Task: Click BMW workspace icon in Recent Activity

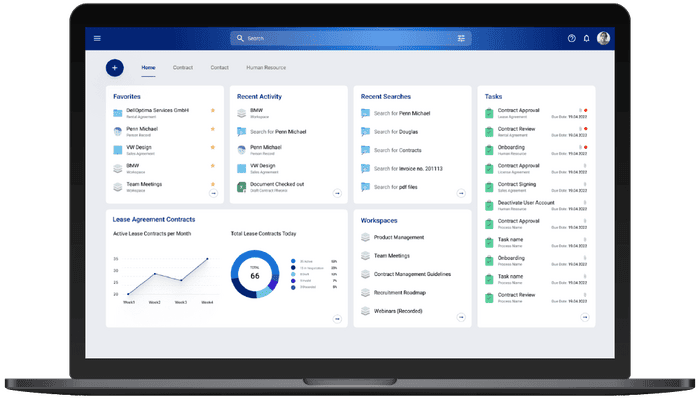Action: tap(242, 113)
